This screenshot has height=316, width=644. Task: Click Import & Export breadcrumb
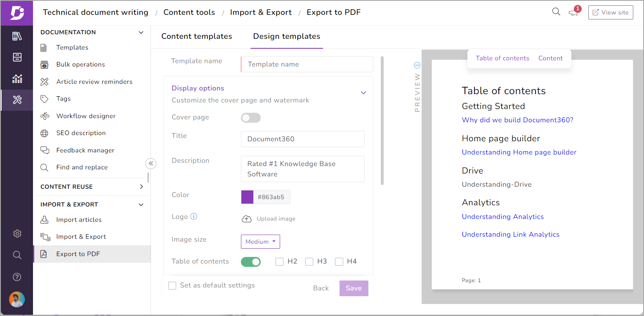[261, 12]
